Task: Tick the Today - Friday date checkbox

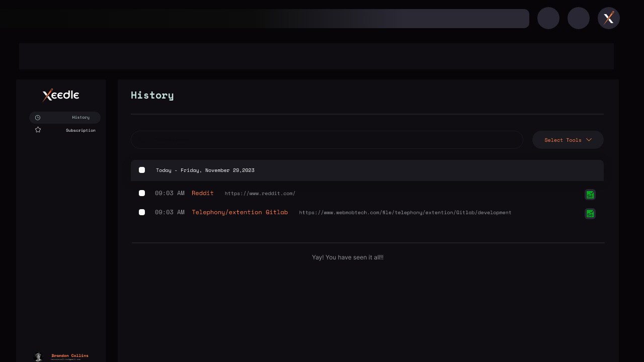Action: pyautogui.click(x=142, y=170)
